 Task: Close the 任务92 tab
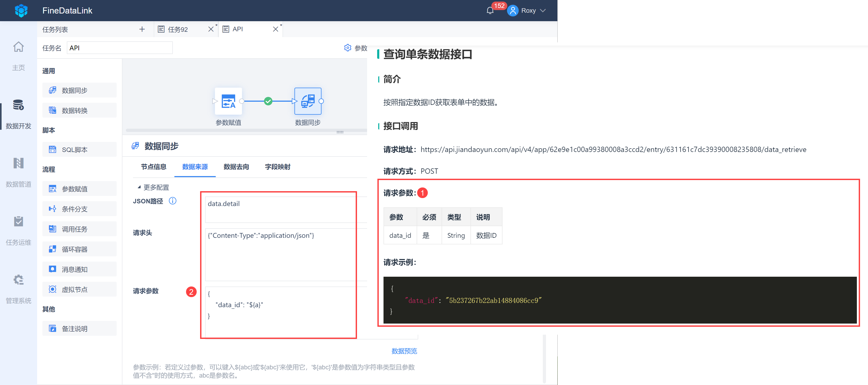(211, 29)
